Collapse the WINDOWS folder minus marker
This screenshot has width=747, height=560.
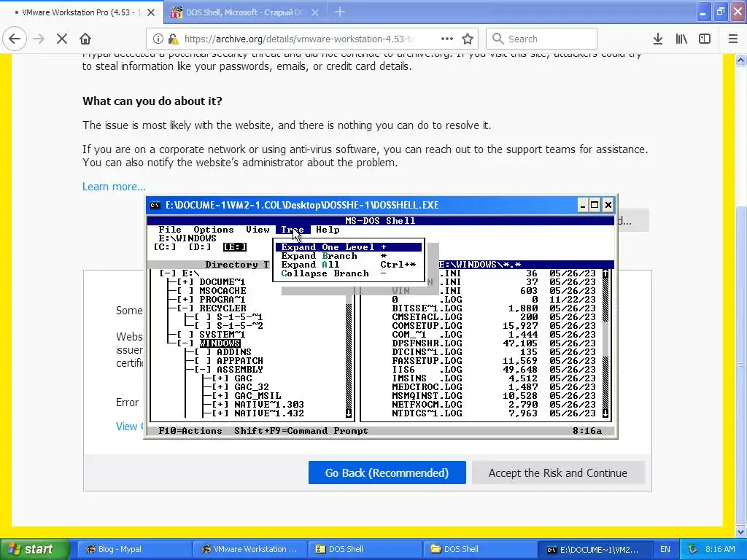click(x=185, y=343)
